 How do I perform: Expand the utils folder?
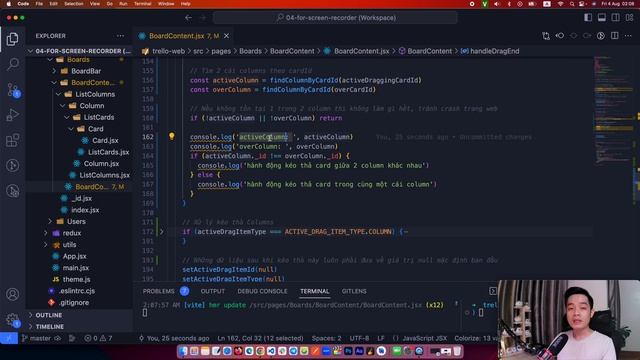[x=46, y=245]
